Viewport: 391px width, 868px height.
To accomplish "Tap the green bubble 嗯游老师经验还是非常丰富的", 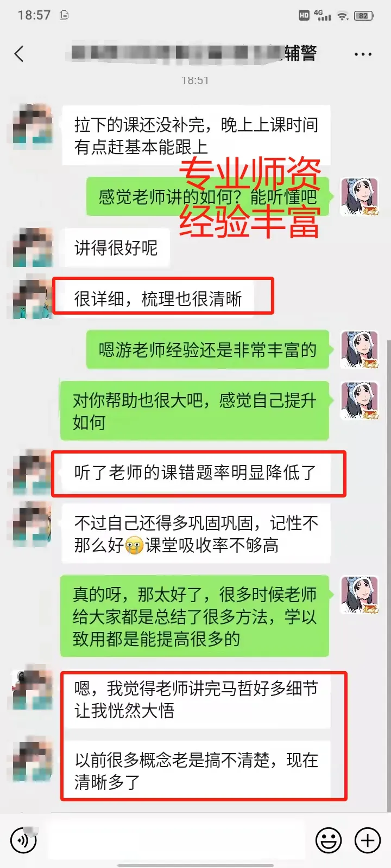I will click(207, 350).
